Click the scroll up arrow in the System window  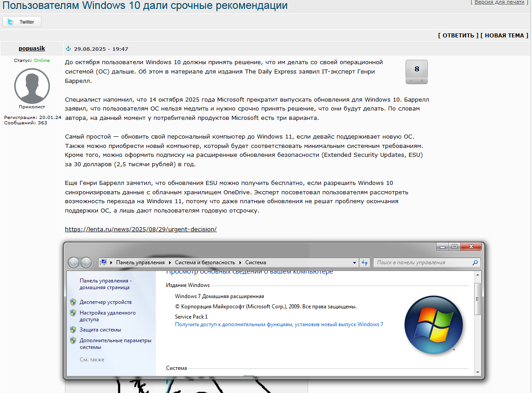(477, 275)
